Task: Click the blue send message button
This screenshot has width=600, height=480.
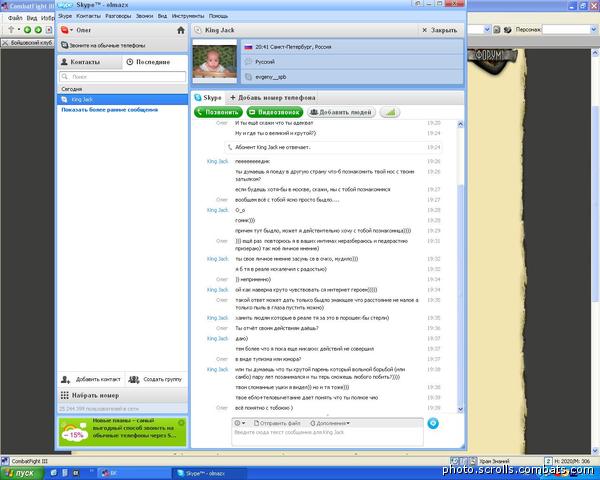Action: pos(433,423)
